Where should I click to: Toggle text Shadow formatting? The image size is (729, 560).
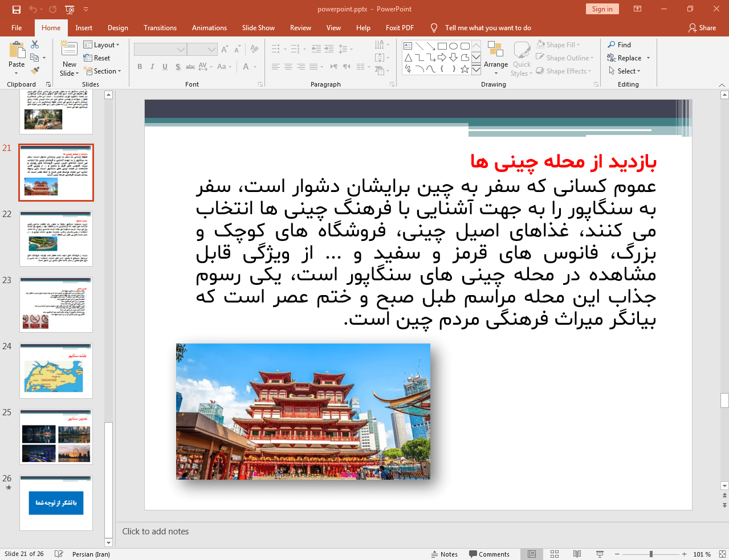[x=178, y=67]
